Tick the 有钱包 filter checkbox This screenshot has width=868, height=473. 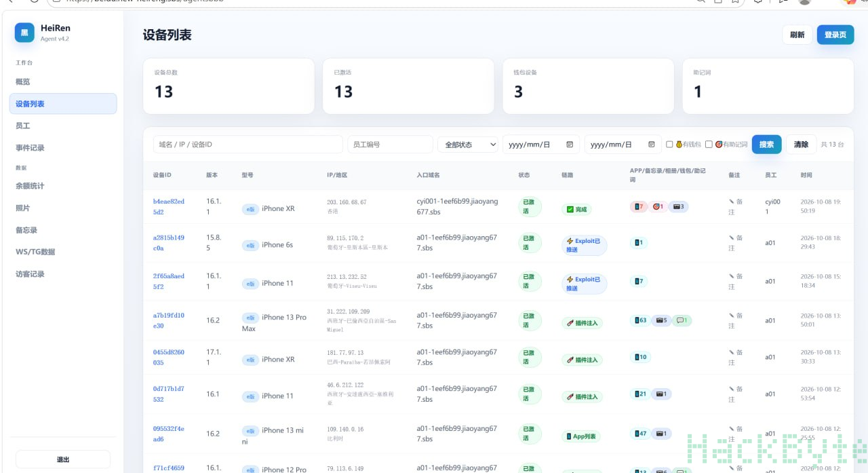669,145
